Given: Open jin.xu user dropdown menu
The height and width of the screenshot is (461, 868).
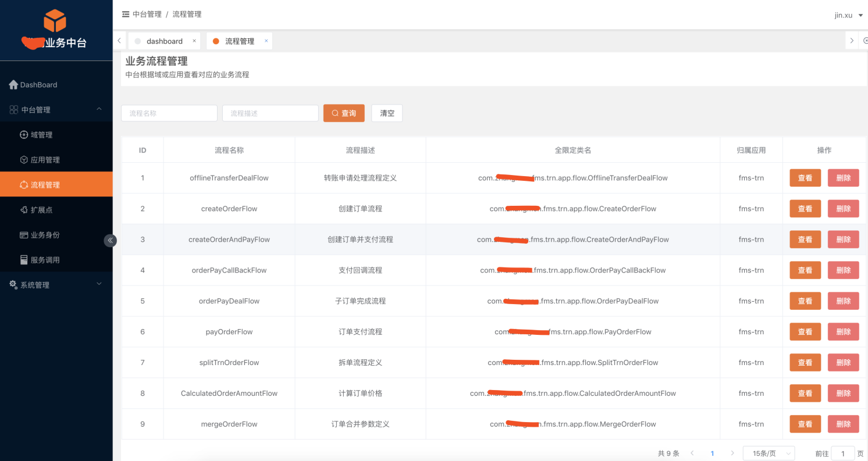Looking at the screenshot, I should tap(848, 15).
